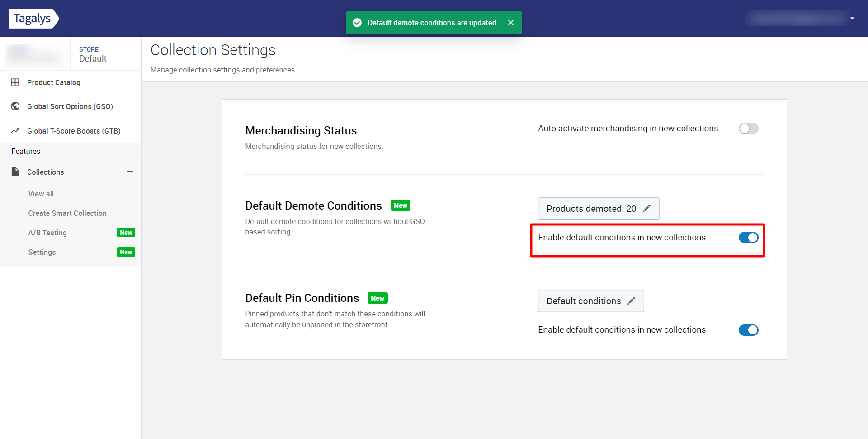The image size is (868, 439).
Task: Go to Collections Settings menu entry
Action: (42, 252)
